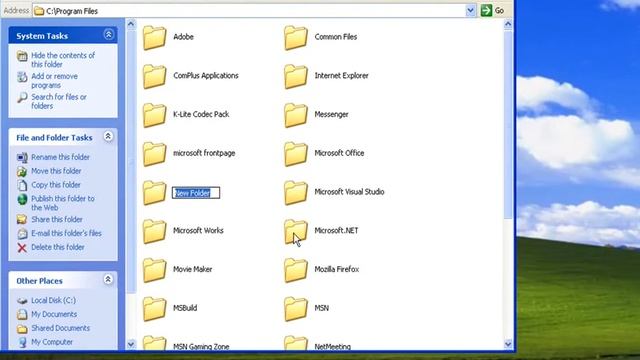Select the 'MSN Gaming Zone' folder name
Screen dimensions: 640x360
click(x=201, y=347)
